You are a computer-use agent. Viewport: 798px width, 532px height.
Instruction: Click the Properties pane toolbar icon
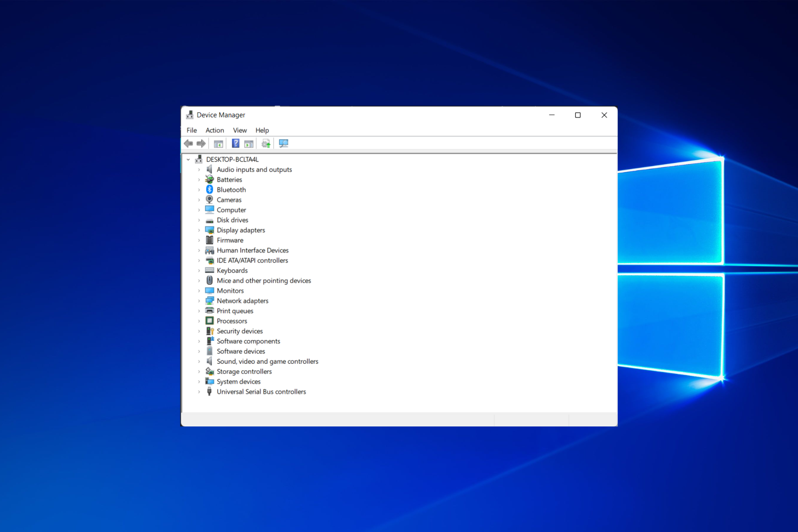[249, 144]
